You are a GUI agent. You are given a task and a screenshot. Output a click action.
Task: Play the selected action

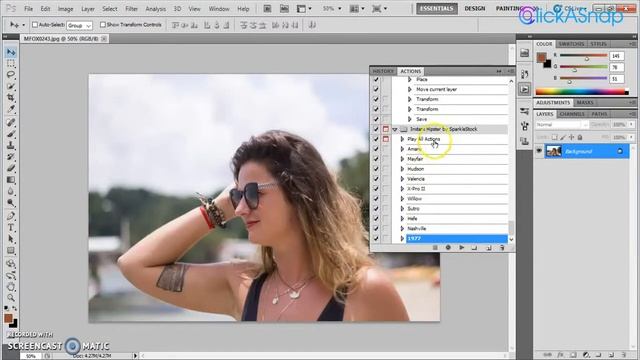(x=462, y=248)
